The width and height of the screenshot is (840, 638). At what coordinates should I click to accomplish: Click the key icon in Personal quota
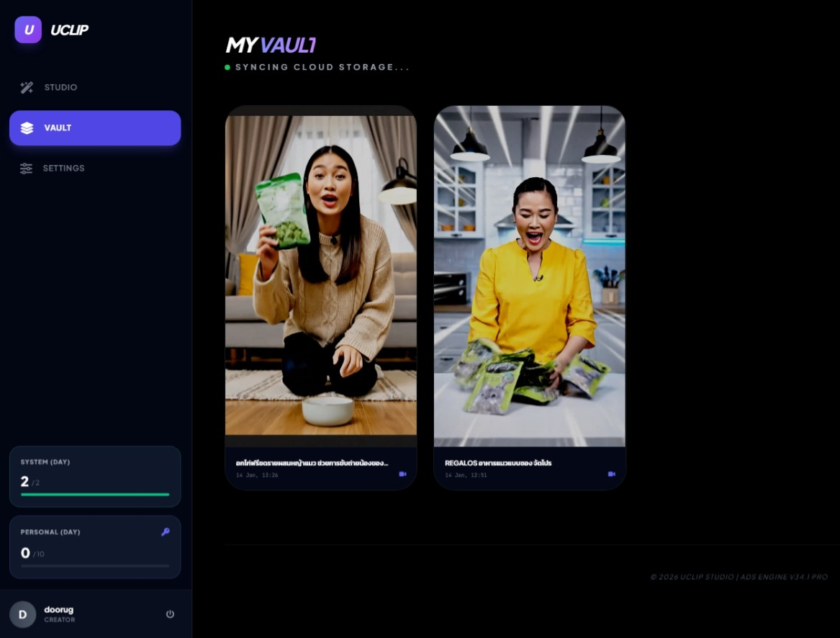click(166, 532)
